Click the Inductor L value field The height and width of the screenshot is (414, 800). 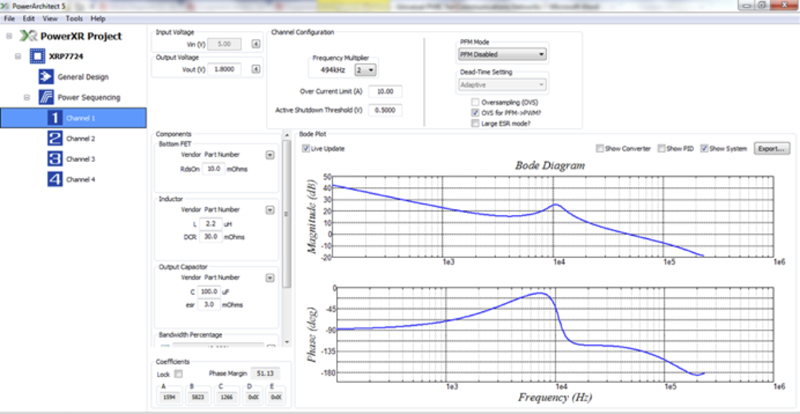(x=210, y=224)
